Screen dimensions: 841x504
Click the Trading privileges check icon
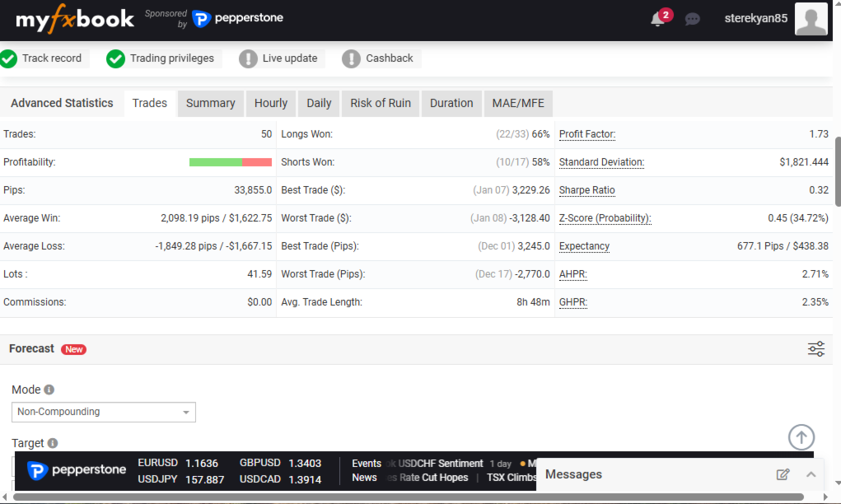tap(115, 59)
